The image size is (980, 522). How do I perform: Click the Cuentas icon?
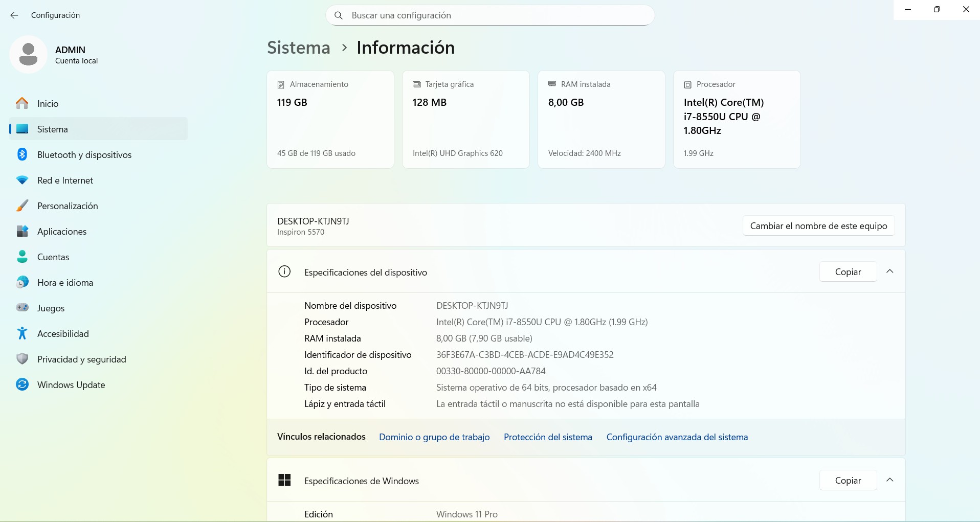pos(21,257)
